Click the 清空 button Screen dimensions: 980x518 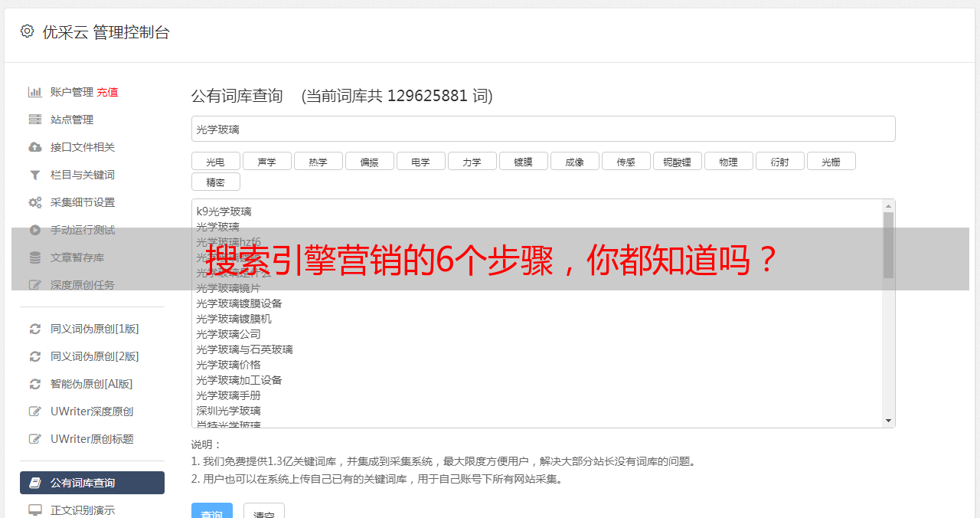(264, 511)
